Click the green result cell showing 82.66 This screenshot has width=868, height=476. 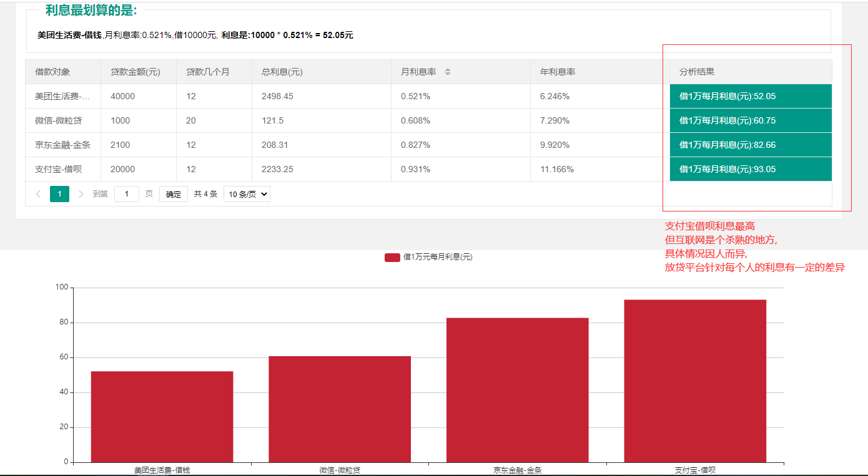coord(751,145)
